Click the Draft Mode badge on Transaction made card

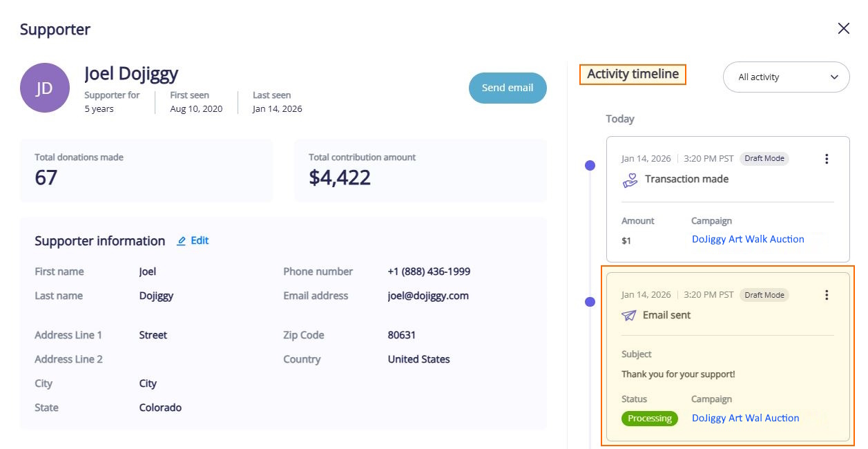coord(764,158)
